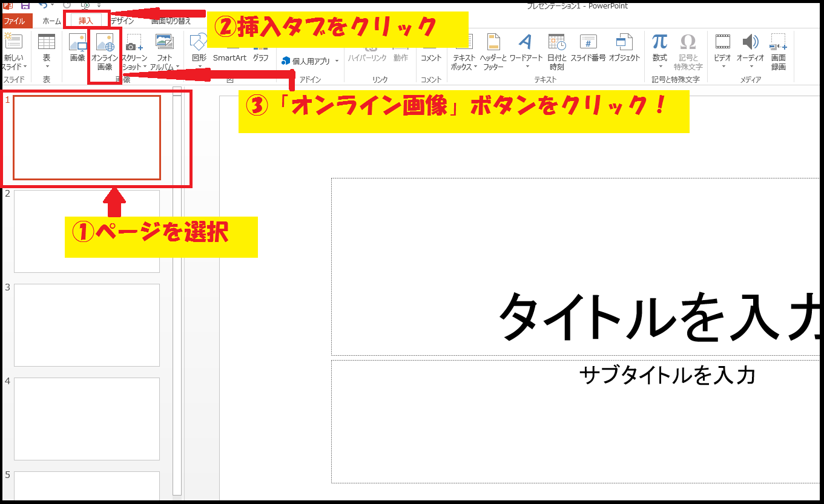Expand the スクリーンショット dropdown arrow
The height and width of the screenshot is (504, 824).
click(x=145, y=67)
